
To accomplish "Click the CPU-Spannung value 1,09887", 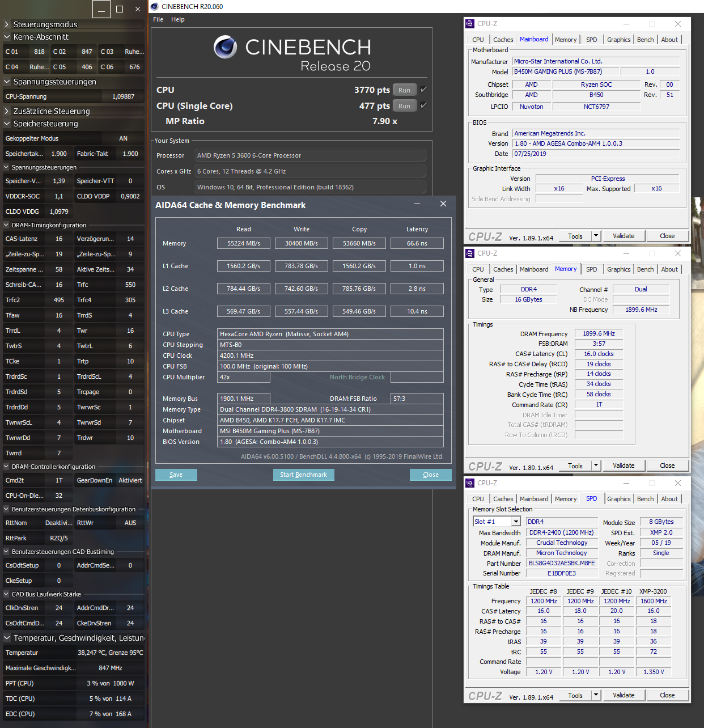I will click(x=123, y=96).
